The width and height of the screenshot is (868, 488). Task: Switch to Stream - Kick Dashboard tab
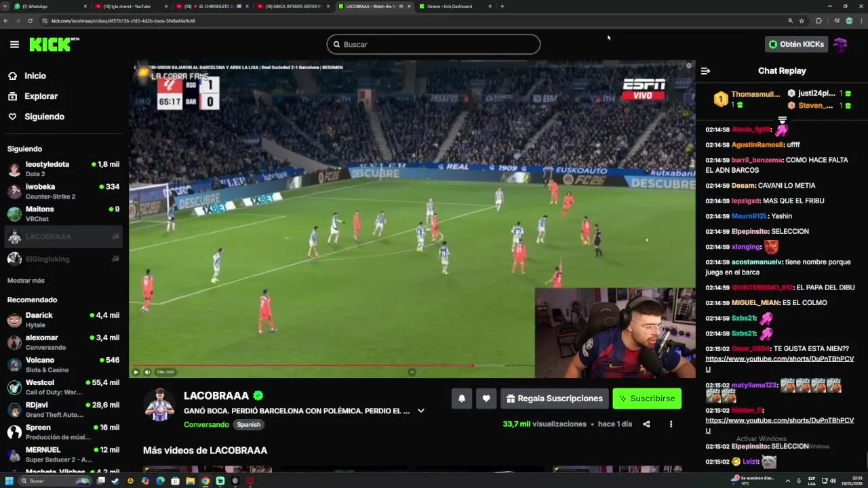[456, 6]
